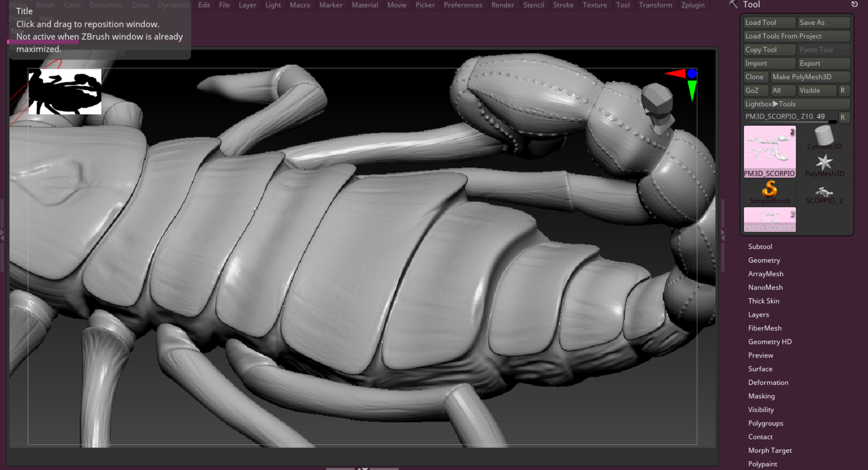Click Load Tools From Project

coord(797,36)
